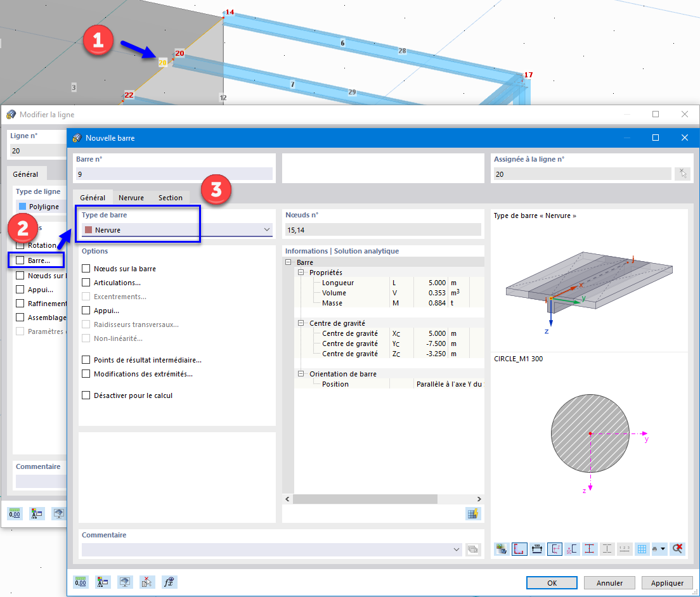Click the reset selection icon with red X
700x597 pixels.
147,582
